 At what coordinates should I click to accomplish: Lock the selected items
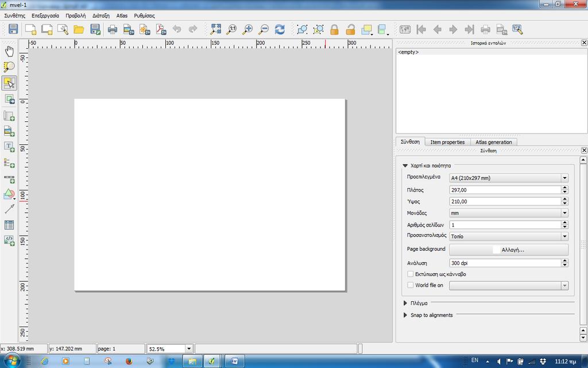334,29
